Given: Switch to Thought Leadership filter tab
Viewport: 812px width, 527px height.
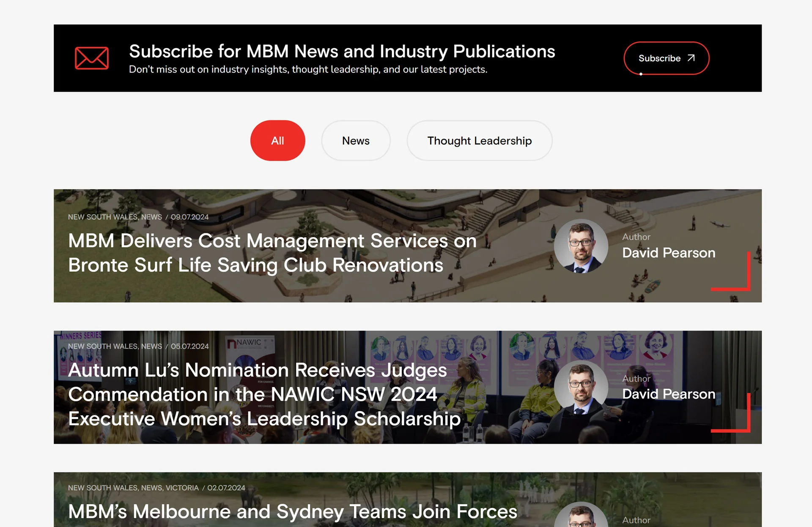Looking at the screenshot, I should click(x=480, y=140).
